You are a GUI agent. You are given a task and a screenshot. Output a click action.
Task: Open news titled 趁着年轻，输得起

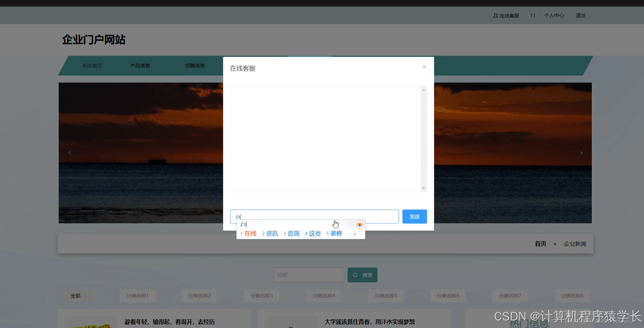170,322
